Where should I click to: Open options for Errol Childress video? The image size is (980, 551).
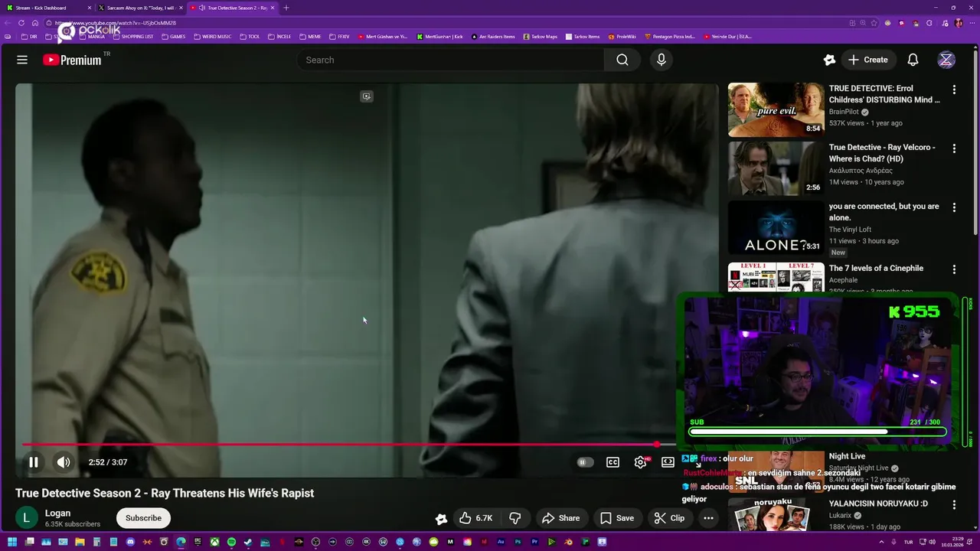pos(954,90)
